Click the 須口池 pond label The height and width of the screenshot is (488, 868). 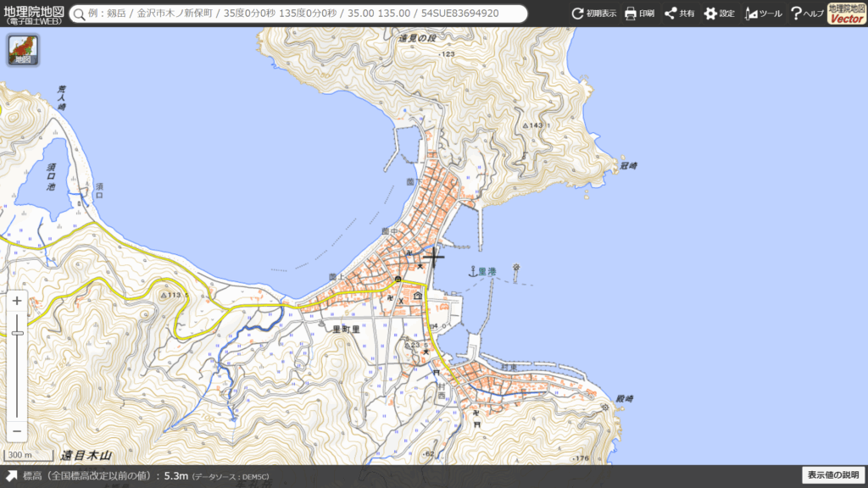(x=51, y=176)
